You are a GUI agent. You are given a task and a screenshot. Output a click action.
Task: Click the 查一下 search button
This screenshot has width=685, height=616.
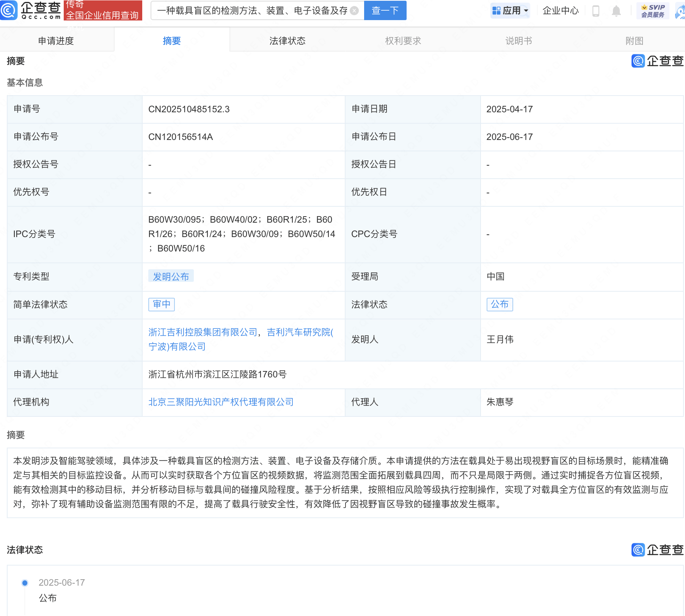click(385, 10)
